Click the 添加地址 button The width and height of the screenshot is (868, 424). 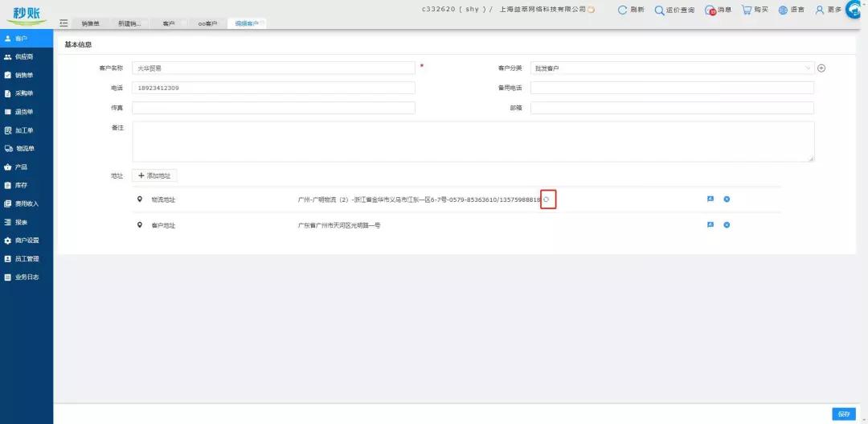(x=154, y=175)
